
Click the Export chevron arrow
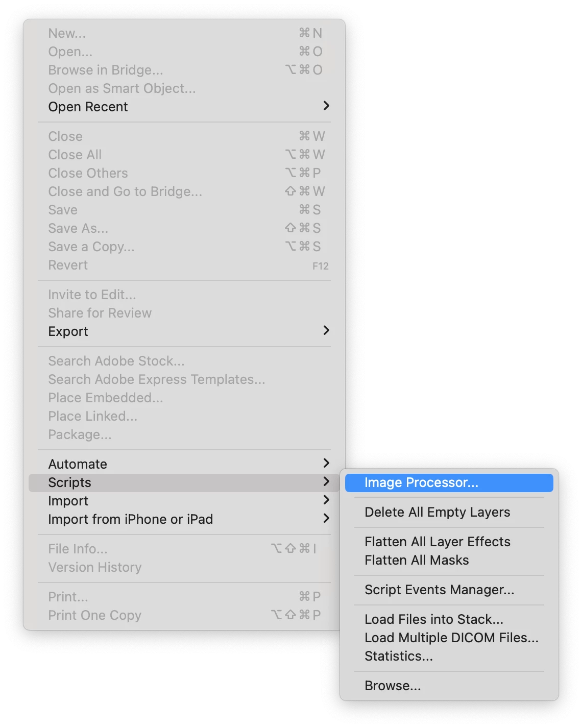pos(326,330)
